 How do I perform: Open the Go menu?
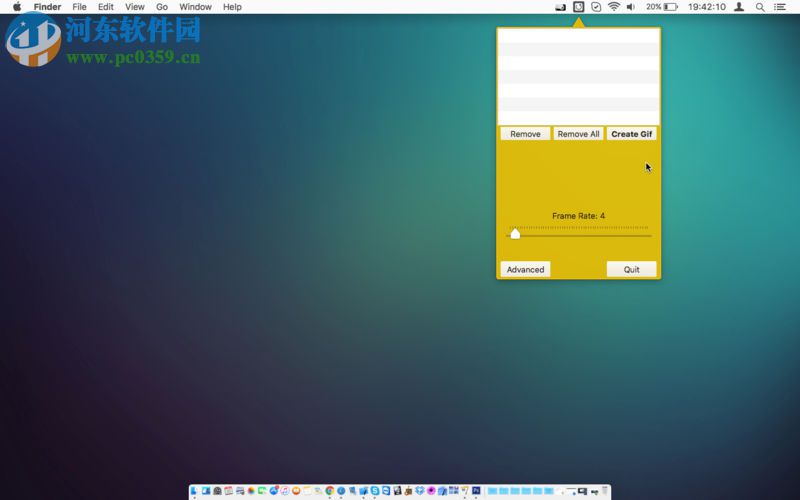pyautogui.click(x=162, y=7)
